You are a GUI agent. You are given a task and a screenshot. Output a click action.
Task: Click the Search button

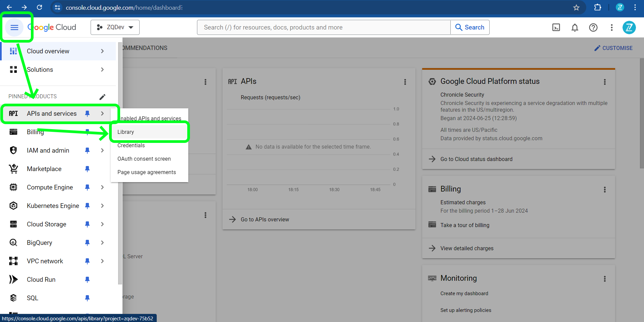(x=470, y=27)
